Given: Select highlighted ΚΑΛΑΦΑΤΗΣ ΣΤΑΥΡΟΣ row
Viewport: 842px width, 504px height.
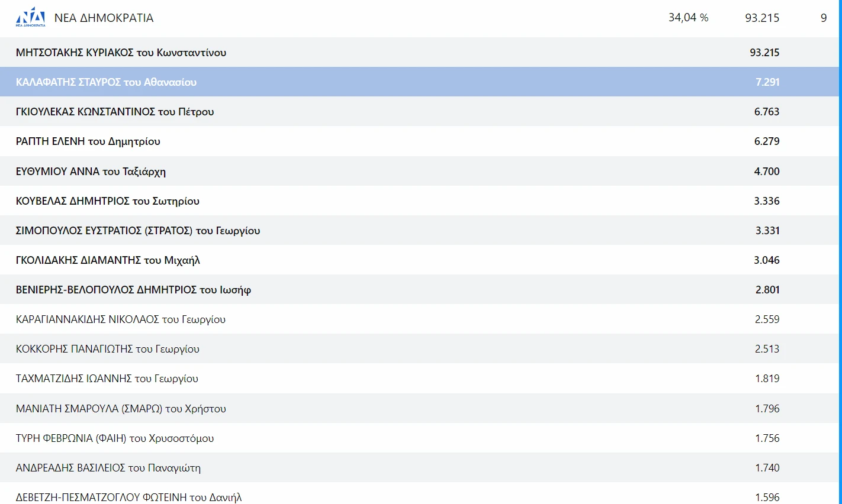Looking at the screenshot, I should pos(106,82).
